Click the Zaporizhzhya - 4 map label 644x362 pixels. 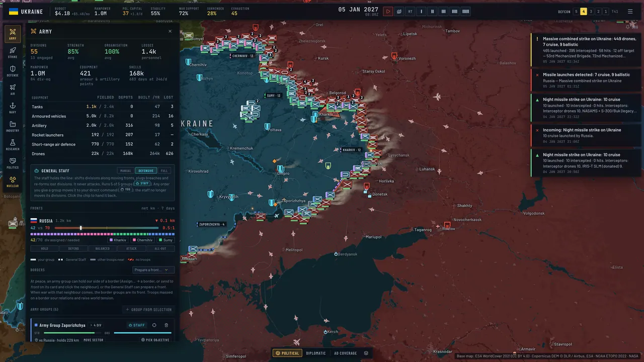(212, 224)
